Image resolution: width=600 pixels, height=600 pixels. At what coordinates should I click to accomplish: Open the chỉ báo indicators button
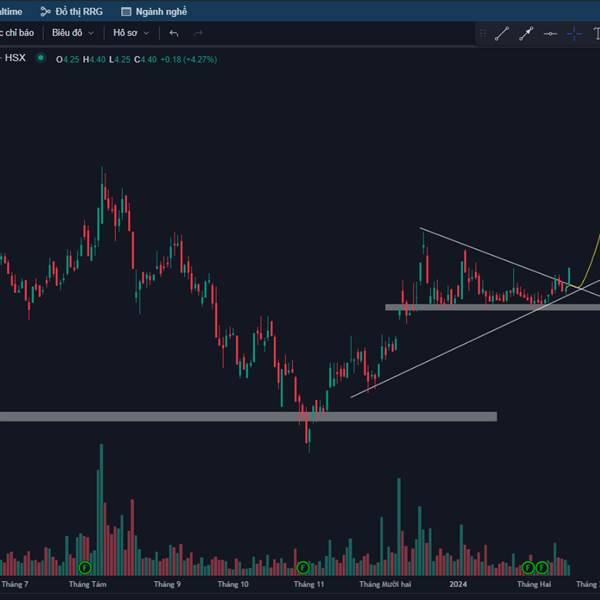[x=17, y=33]
